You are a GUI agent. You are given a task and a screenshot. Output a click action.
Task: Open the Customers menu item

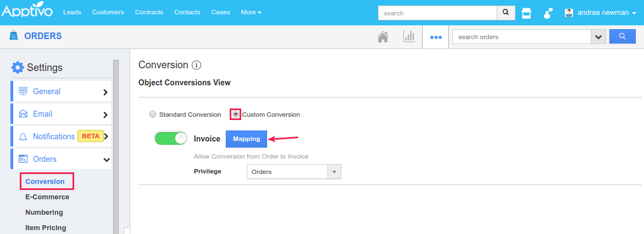[x=108, y=13]
